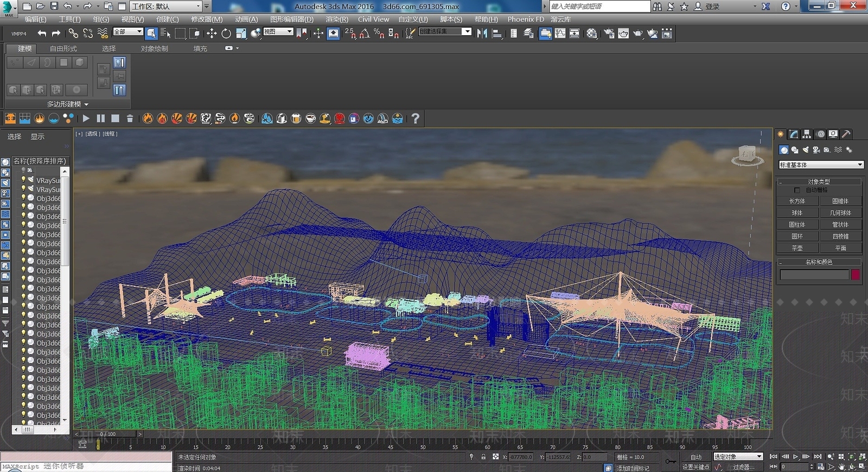Open the Civil View menu
Screen dimensions: 868x472
click(x=373, y=19)
